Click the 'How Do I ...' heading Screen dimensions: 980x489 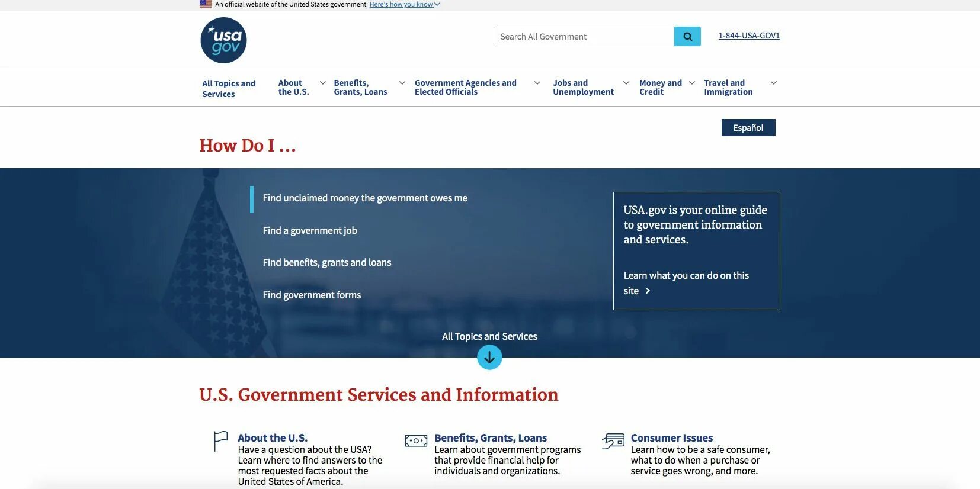pyautogui.click(x=248, y=146)
